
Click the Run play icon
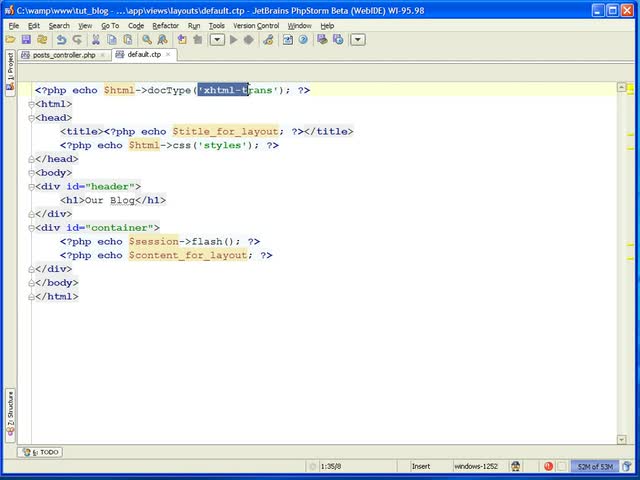point(234,40)
